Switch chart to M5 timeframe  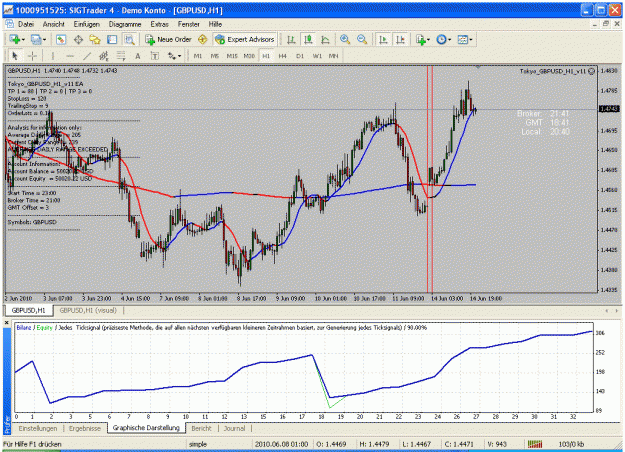215,56
